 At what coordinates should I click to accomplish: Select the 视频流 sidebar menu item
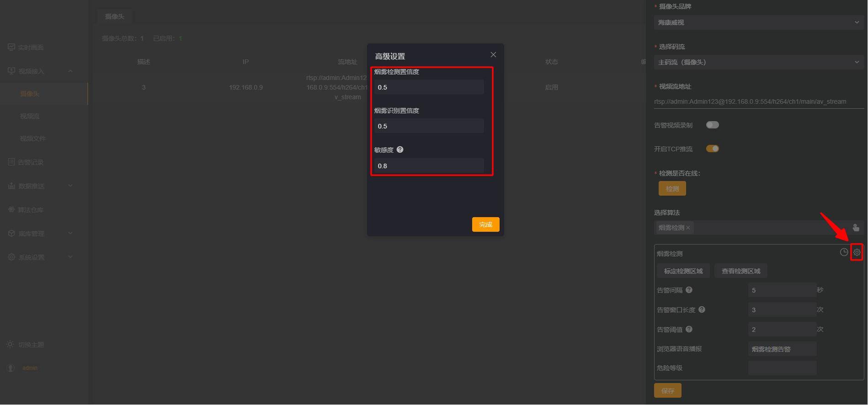[x=30, y=116]
